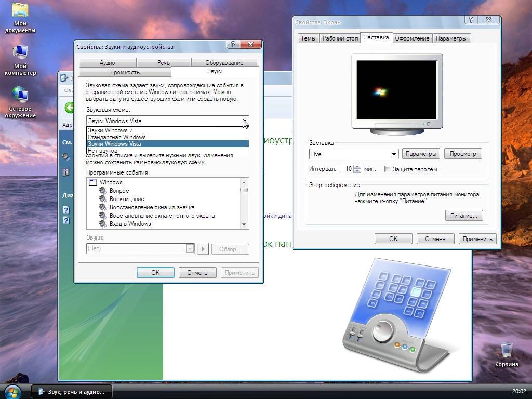This screenshot has width=532, height=399.
Task: Click the first help icon in left sidebar
Action: (x=66, y=210)
